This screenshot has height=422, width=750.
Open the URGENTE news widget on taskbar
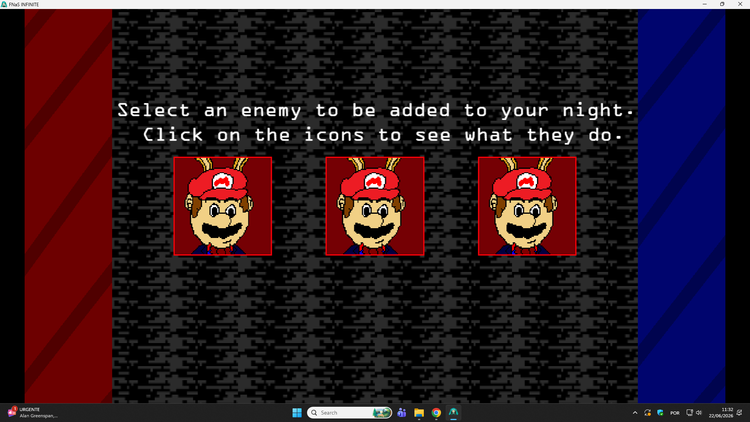coord(33,412)
